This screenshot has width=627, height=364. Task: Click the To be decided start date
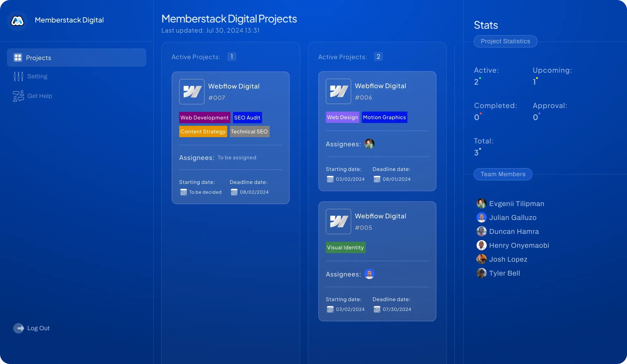coord(205,192)
